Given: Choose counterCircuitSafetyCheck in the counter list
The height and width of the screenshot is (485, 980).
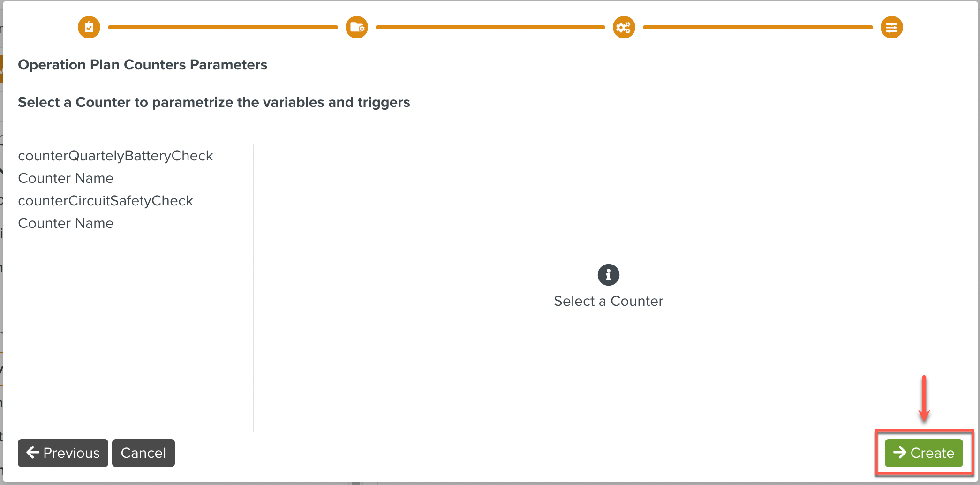Looking at the screenshot, I should (x=106, y=201).
